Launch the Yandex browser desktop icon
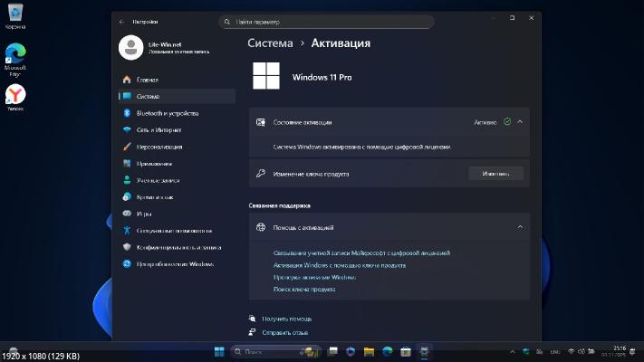The width and height of the screenshot is (644, 362). pyautogui.click(x=15, y=95)
